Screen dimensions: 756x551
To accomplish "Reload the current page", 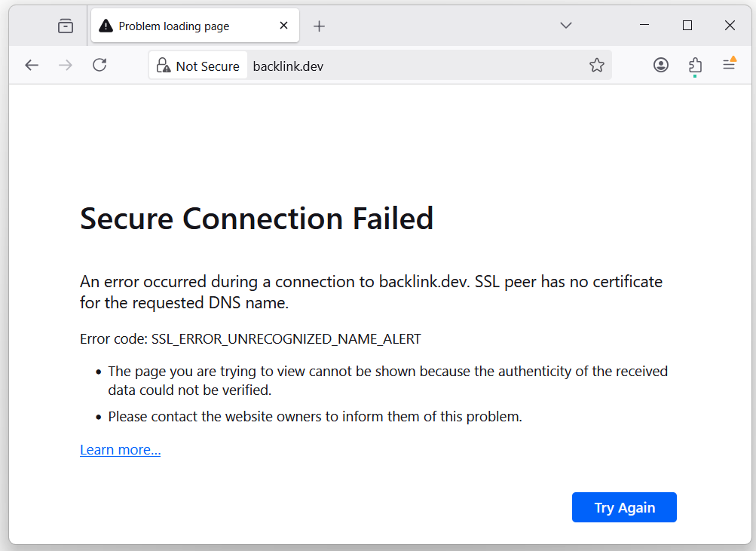I will pos(99,65).
